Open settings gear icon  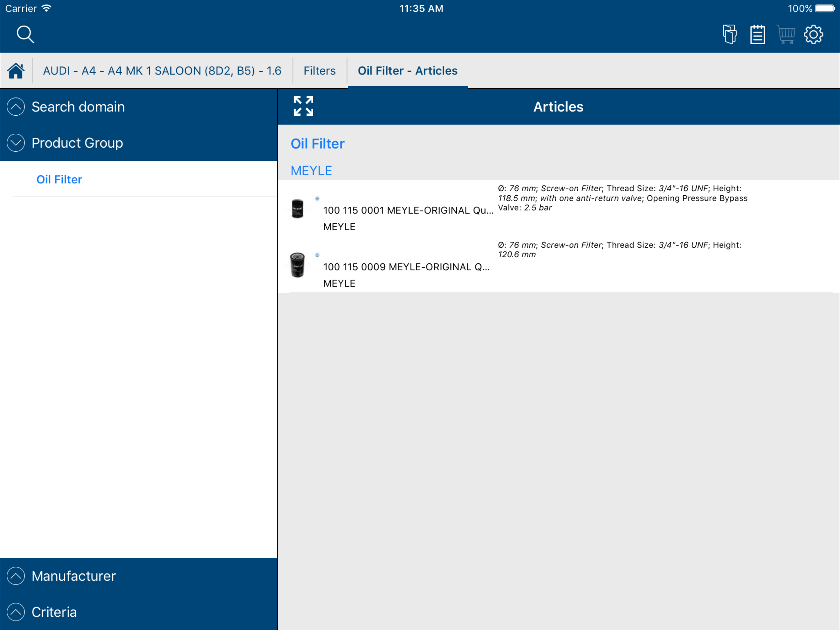[814, 34]
